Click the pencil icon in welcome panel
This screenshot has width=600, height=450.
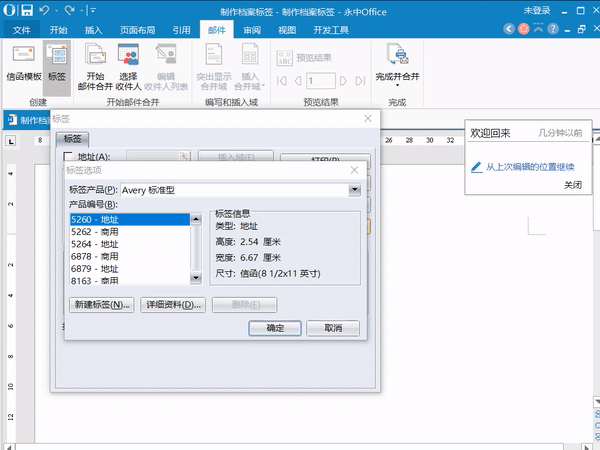coord(476,167)
